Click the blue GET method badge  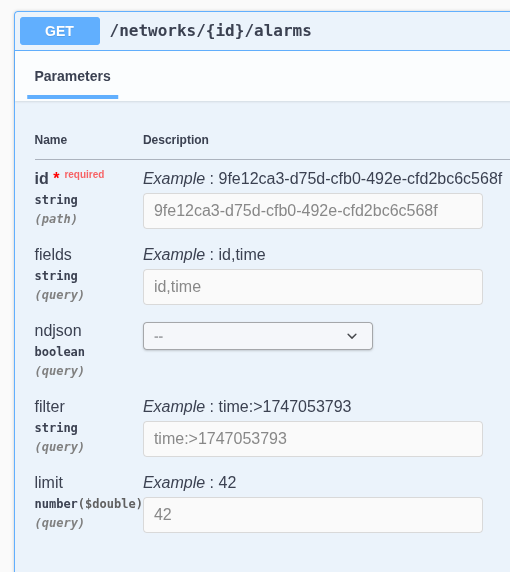tap(60, 31)
